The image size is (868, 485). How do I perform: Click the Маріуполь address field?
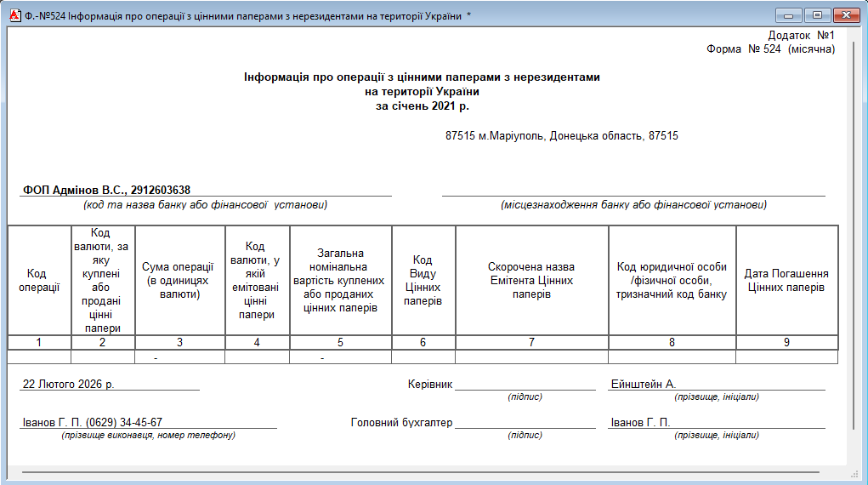(x=561, y=136)
